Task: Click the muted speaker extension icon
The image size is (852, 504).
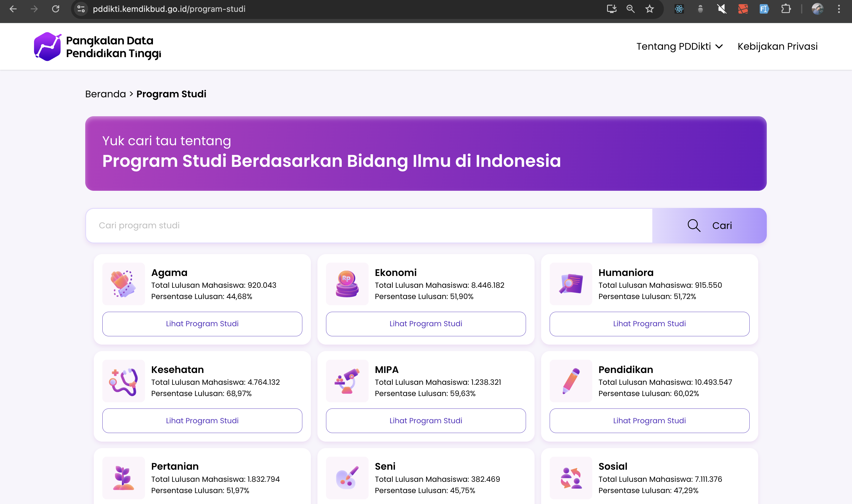Action: click(x=722, y=9)
